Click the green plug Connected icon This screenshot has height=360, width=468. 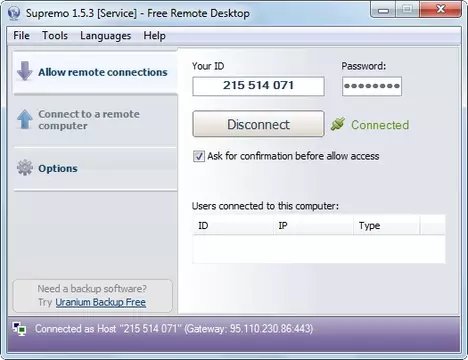[x=338, y=124]
